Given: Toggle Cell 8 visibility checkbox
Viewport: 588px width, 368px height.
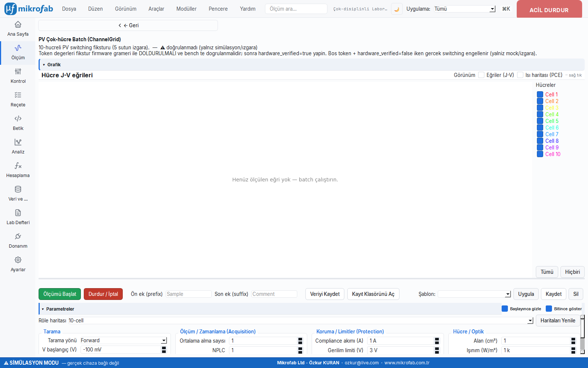Looking at the screenshot, I should [x=540, y=141].
